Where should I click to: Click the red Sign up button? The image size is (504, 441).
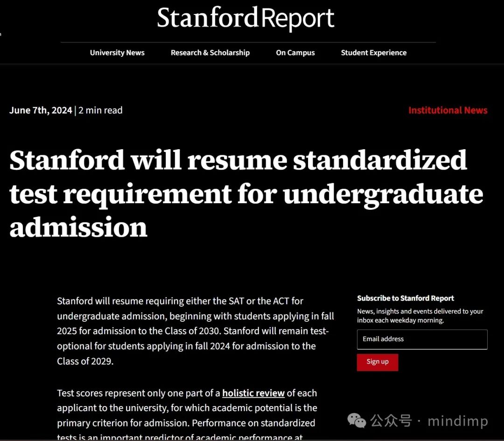pyautogui.click(x=378, y=362)
